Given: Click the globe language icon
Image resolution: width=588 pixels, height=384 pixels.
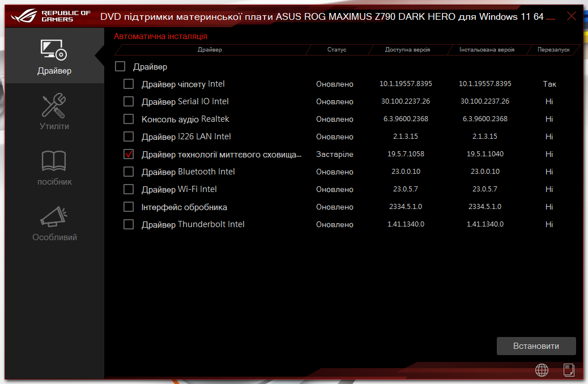Looking at the screenshot, I should point(542,370).
